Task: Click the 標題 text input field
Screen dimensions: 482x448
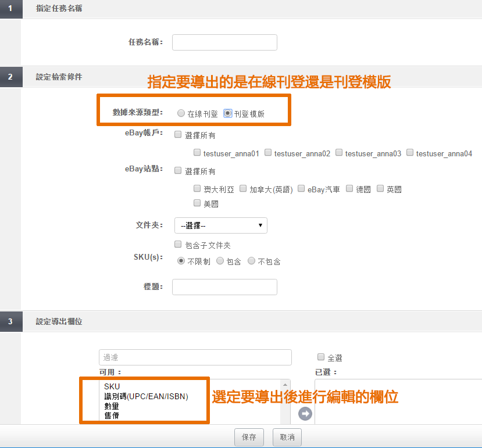Action: [x=224, y=287]
